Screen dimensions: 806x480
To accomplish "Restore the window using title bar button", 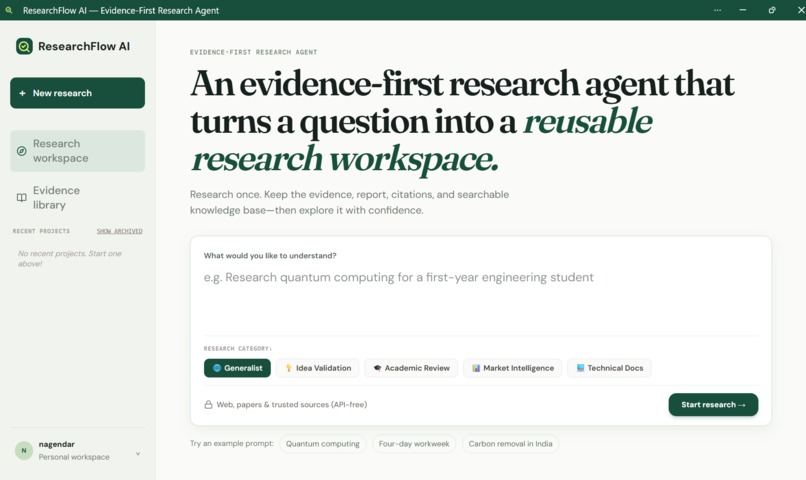I will click(x=772, y=10).
